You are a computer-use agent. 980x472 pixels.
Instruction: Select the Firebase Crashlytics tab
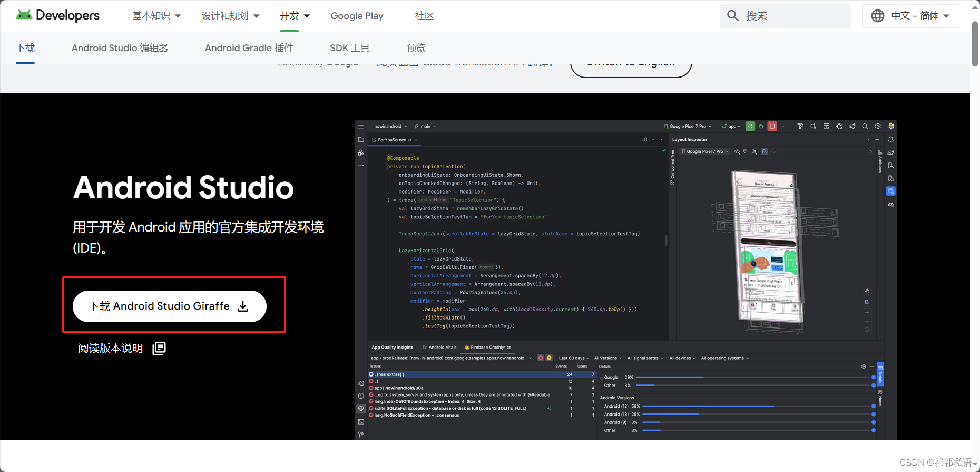tap(488, 348)
